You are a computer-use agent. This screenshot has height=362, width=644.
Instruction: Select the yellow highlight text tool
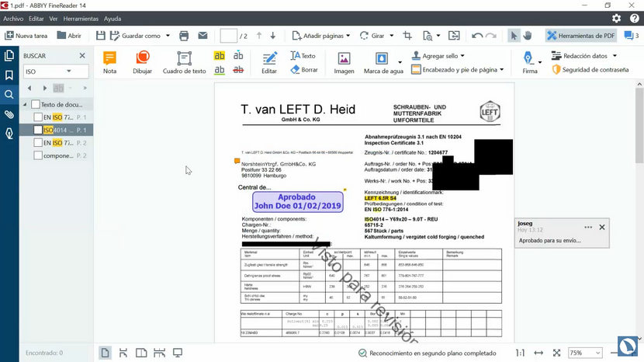coord(220,55)
